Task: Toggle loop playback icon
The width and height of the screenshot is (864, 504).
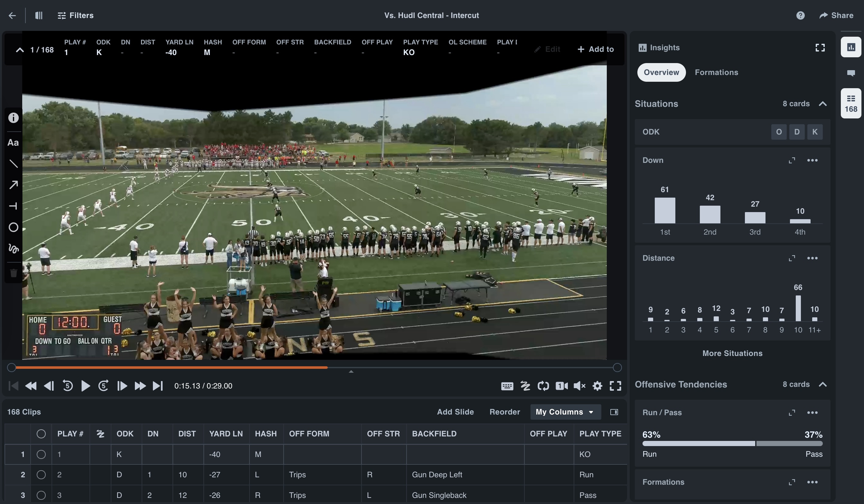Action: pyautogui.click(x=543, y=386)
